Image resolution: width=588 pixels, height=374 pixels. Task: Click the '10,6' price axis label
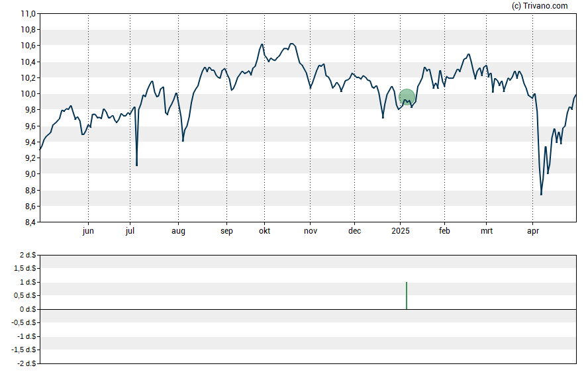pos(28,46)
